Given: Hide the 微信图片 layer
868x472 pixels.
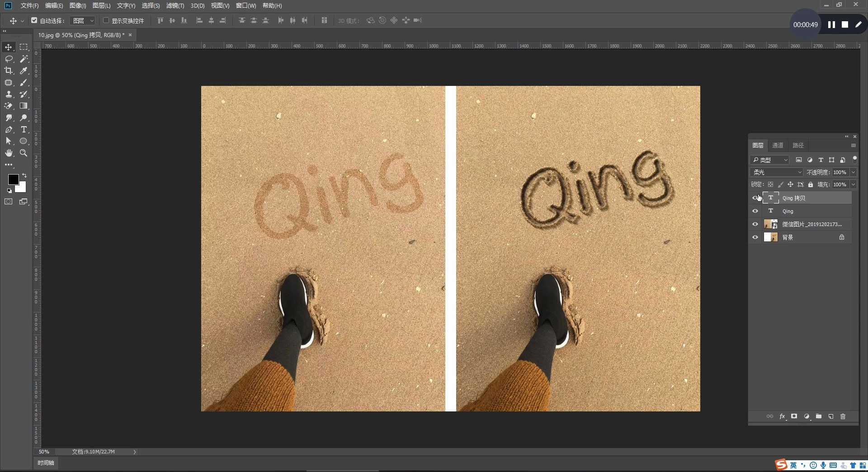Looking at the screenshot, I should pyautogui.click(x=755, y=224).
